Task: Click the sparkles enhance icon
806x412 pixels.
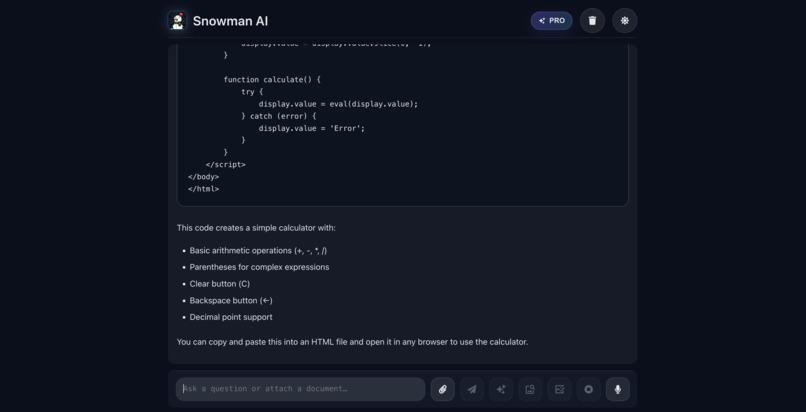Action: point(501,389)
